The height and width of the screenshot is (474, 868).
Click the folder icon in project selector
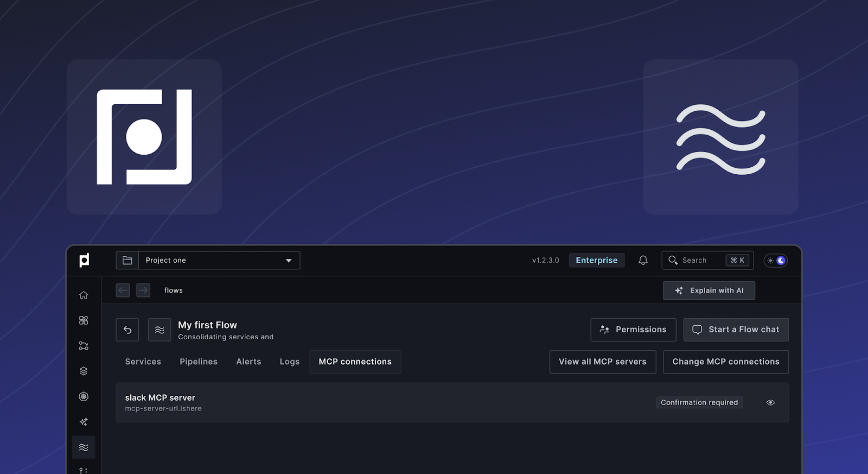[x=127, y=261]
